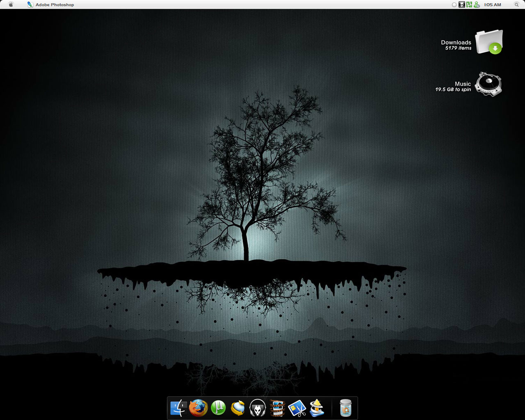Open foobar2000 headphones icon in dock
Image resolution: width=525 pixels, height=420 pixels.
point(258,408)
